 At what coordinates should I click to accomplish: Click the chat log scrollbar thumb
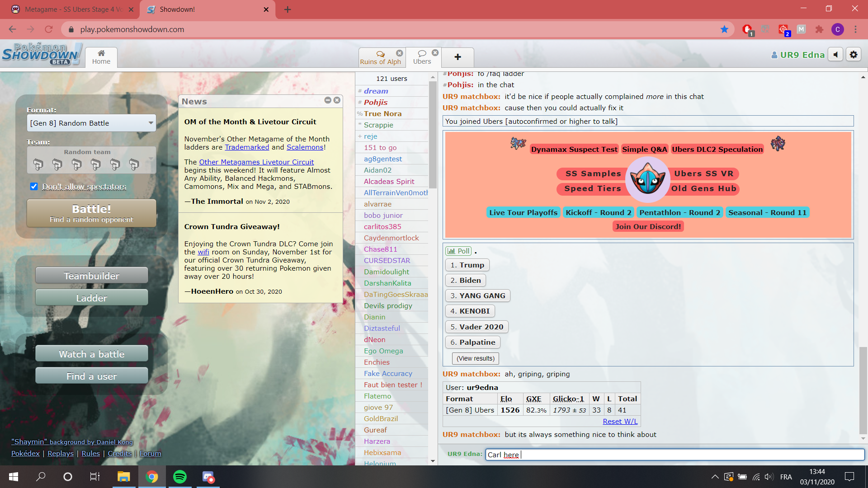[x=863, y=391]
